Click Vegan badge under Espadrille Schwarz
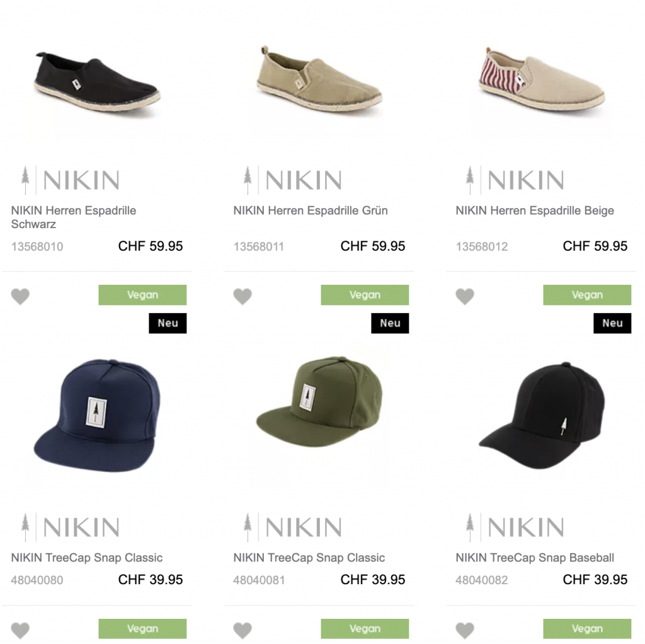 142,295
